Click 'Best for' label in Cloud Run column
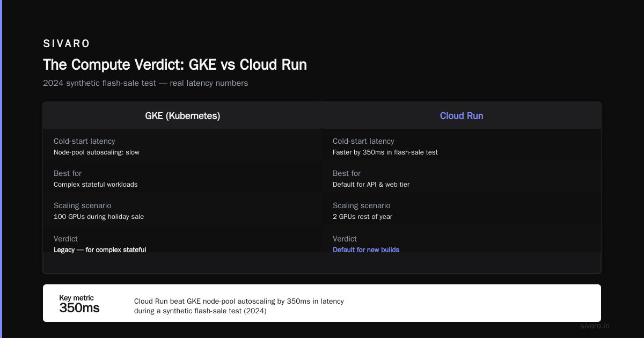This screenshot has width=644, height=338. click(x=347, y=173)
